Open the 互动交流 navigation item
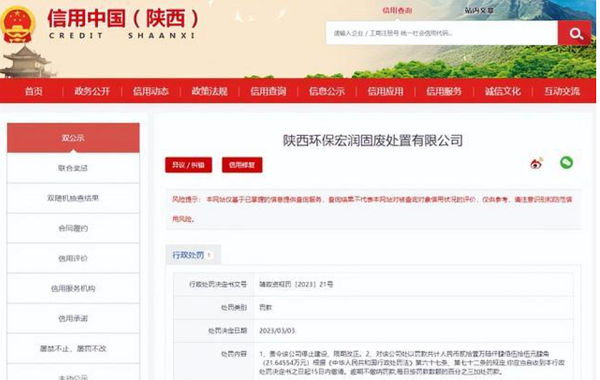600x380 pixels. (562, 91)
